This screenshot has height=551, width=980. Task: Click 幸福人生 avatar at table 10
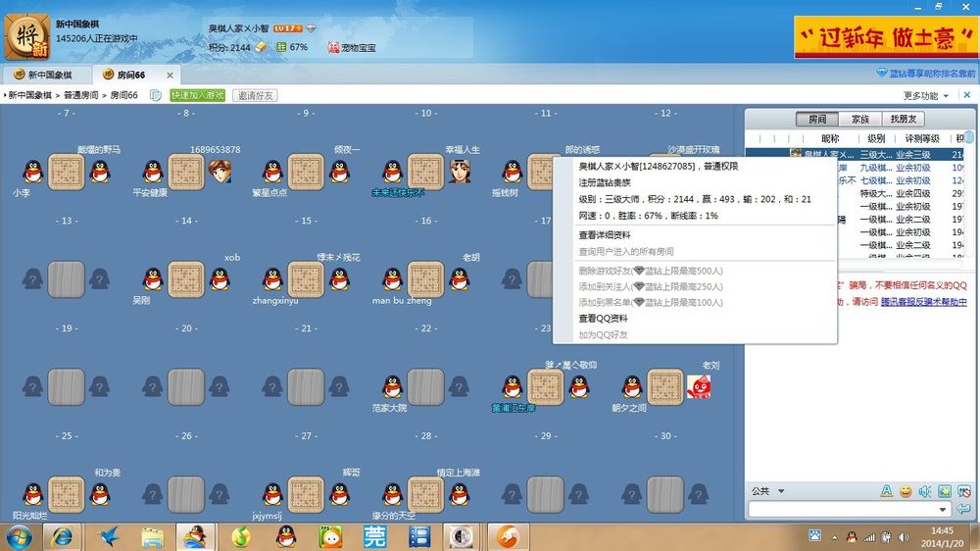[x=460, y=172]
